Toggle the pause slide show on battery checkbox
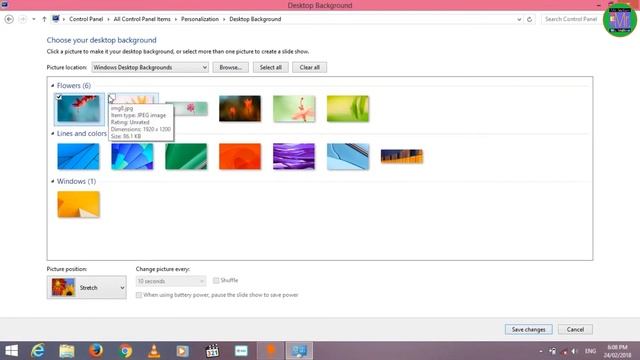Viewport: 640px width, 360px height. click(139, 295)
